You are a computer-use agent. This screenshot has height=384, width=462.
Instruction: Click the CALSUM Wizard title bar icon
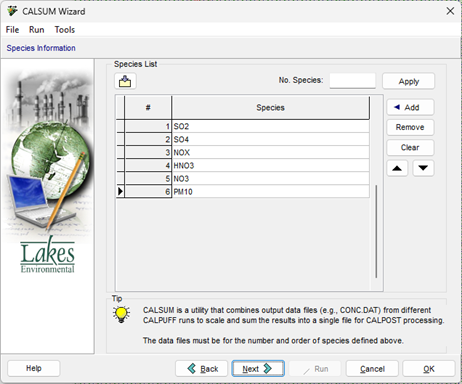(12, 11)
